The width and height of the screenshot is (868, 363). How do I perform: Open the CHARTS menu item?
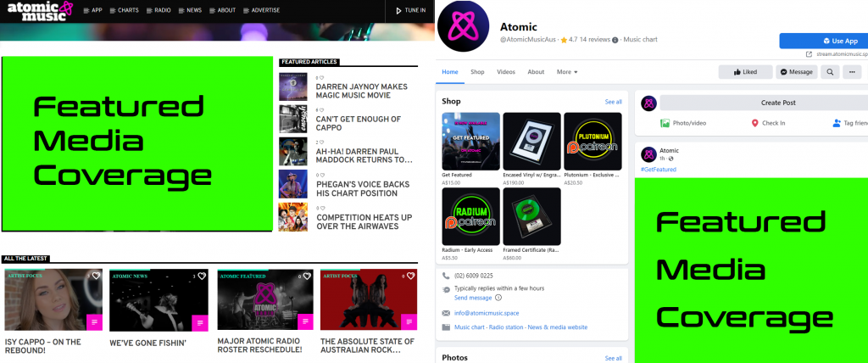click(125, 10)
